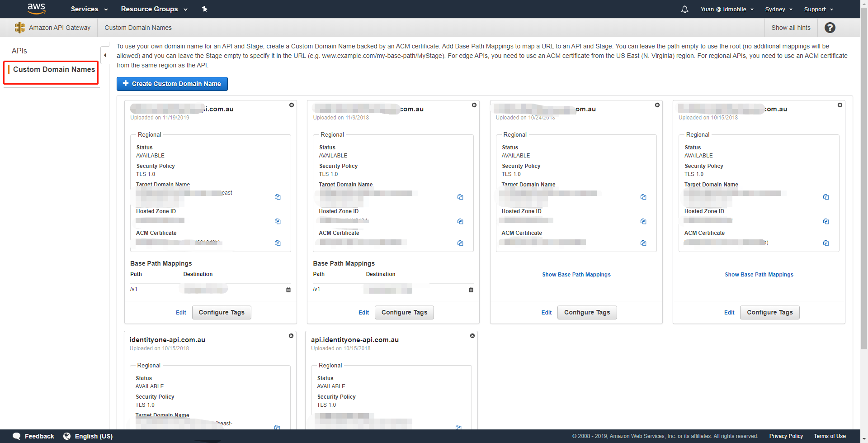868x443 pixels.
Task: Copy Hosted Zone ID in 11/9/2018 card
Action: click(x=460, y=221)
